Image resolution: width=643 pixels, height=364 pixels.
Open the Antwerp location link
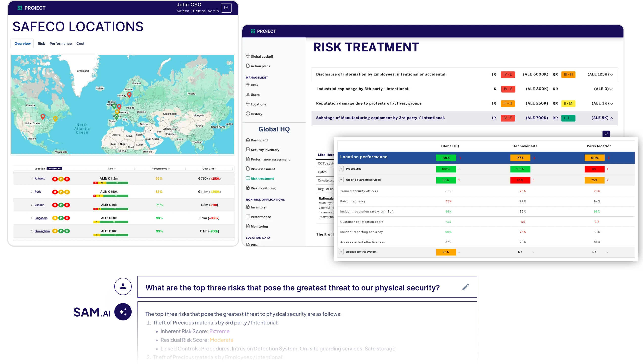(40, 179)
